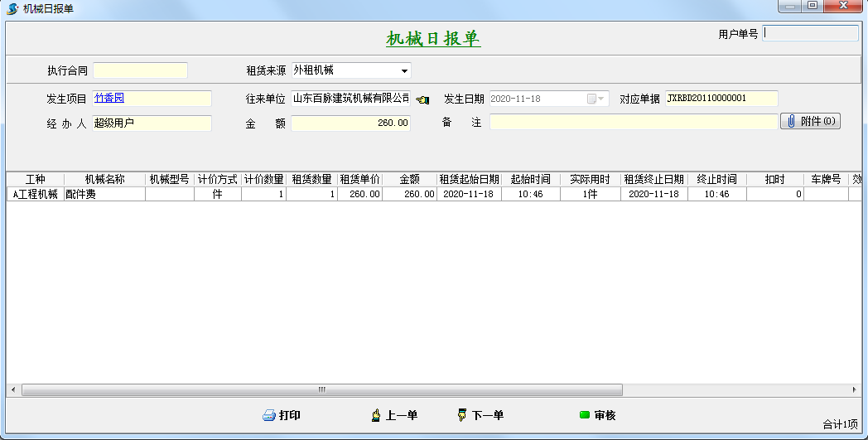Click the app logo icon in title bar
Screen dimensions: 868x440
[x=12, y=8]
